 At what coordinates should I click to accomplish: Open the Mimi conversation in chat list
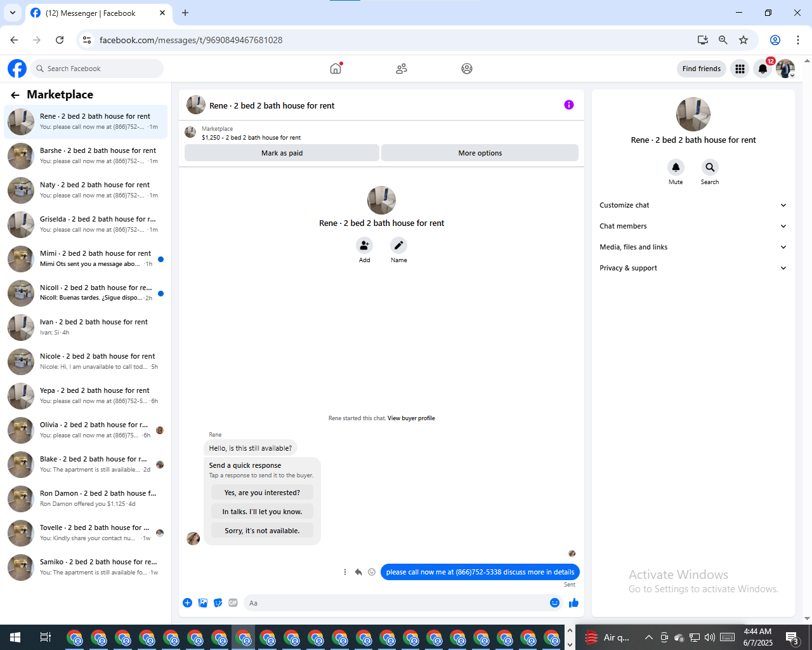coord(86,258)
